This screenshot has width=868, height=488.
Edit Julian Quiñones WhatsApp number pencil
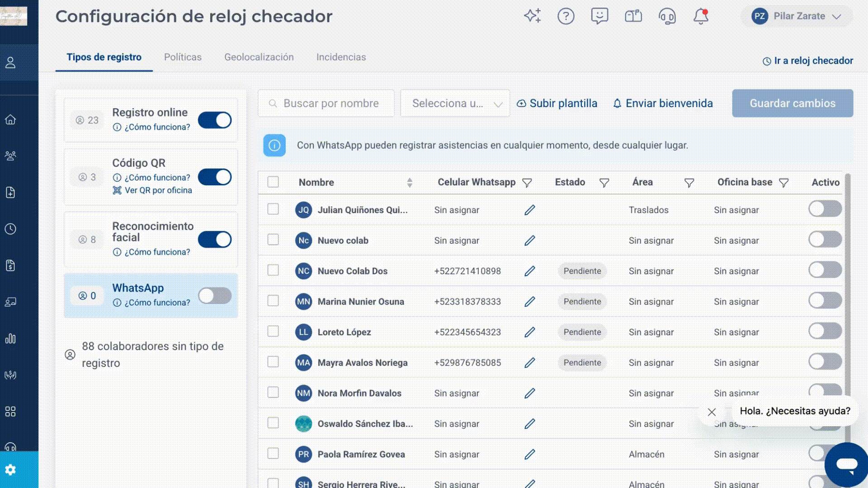pyautogui.click(x=530, y=210)
